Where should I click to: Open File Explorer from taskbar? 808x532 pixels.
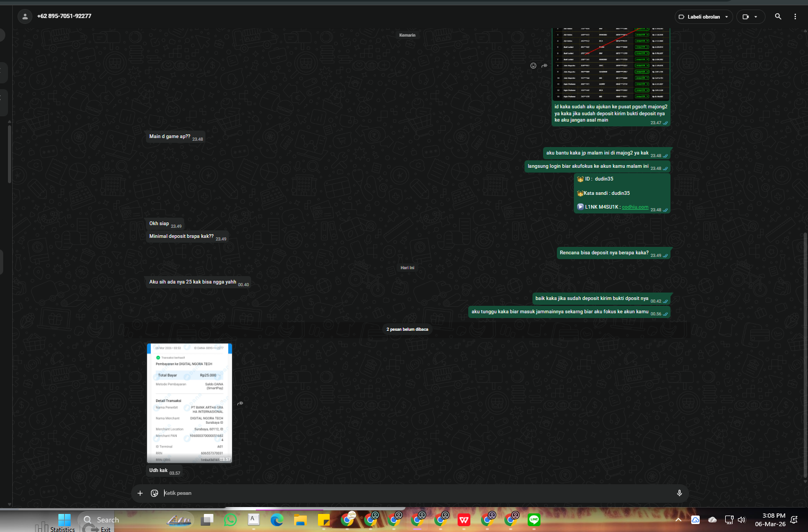pos(300,520)
